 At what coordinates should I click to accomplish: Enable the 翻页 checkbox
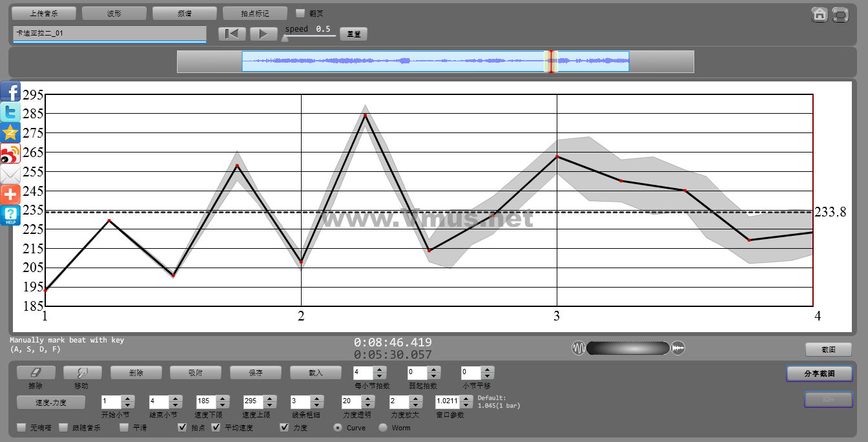300,13
